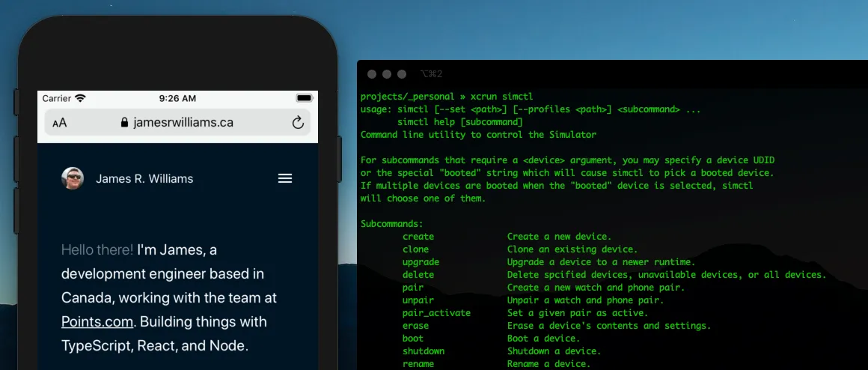Tap the padlock icon in address bar
This screenshot has width=868, height=370.
[x=124, y=122]
